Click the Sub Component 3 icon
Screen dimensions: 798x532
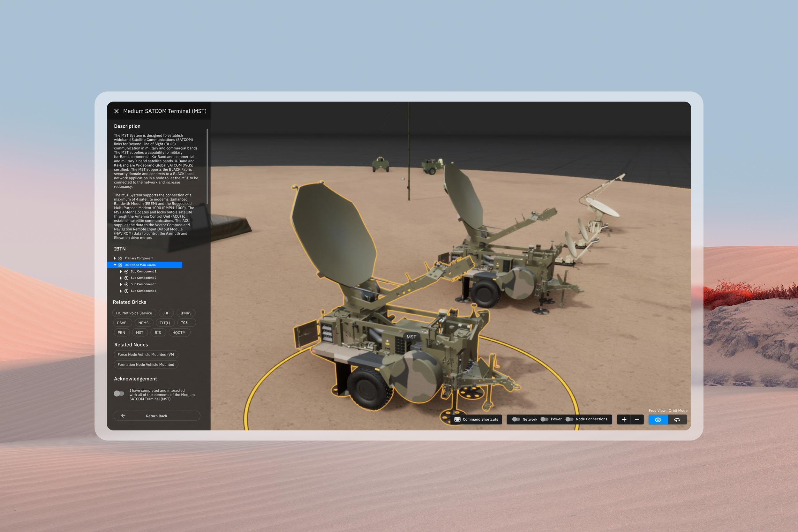click(126, 284)
